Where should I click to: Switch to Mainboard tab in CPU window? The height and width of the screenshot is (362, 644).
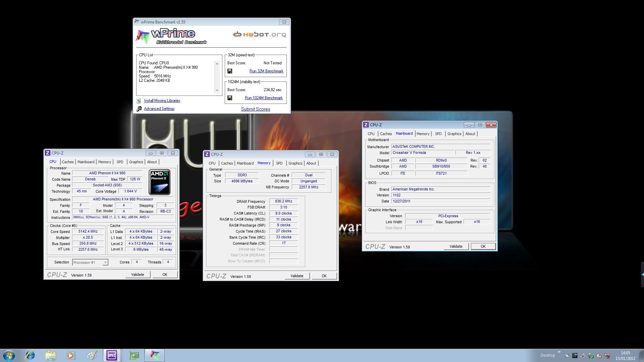coord(86,162)
